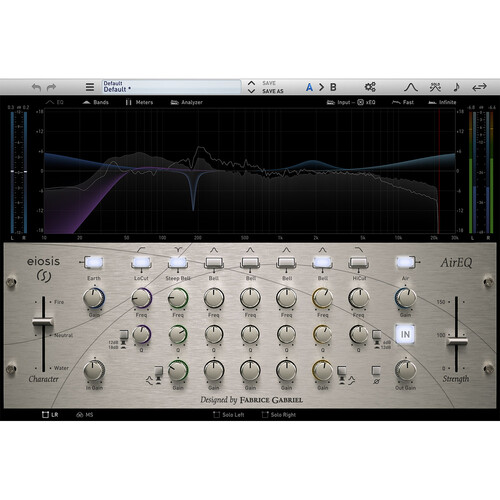This screenshot has height=500, width=500.
Task: Click the Earth Gain knob
Action: 94,298
